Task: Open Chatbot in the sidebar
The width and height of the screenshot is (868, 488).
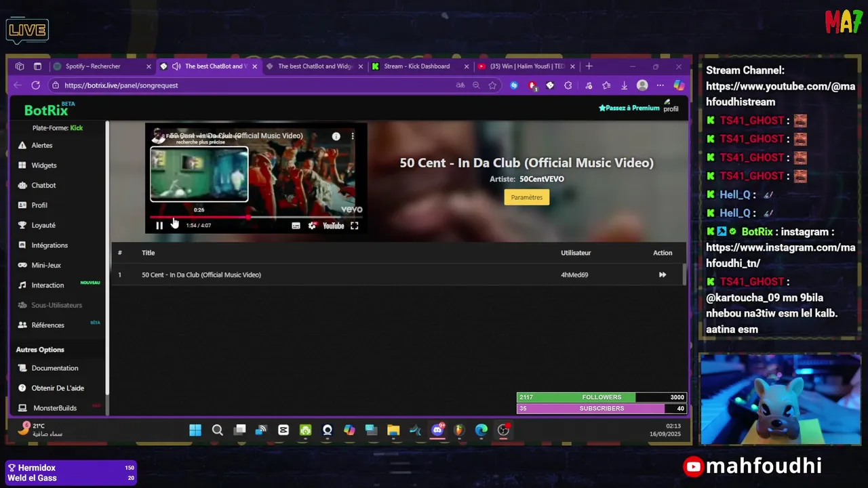Action: (43, 185)
